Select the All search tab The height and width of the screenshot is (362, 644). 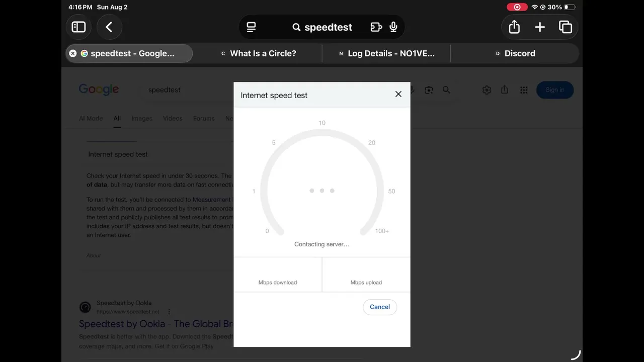pyautogui.click(x=117, y=119)
